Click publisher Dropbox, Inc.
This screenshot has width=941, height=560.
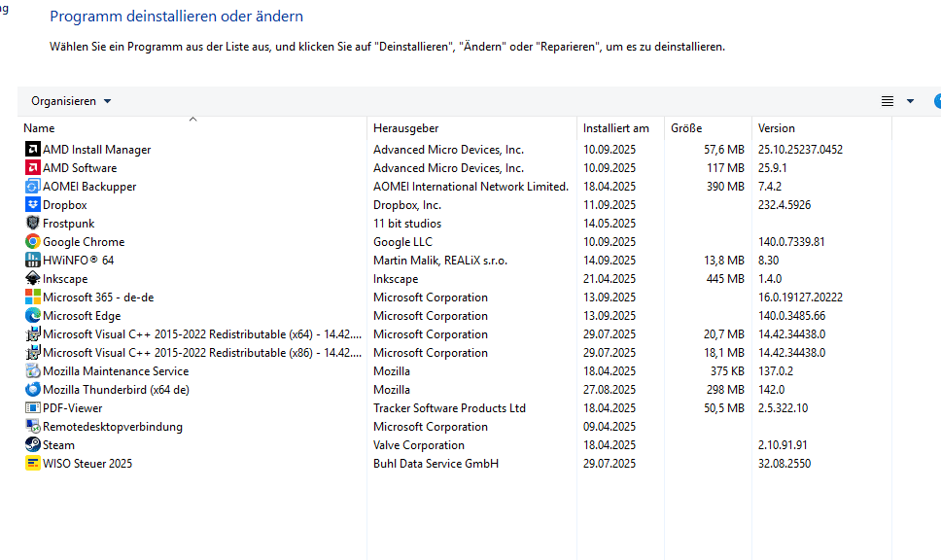[407, 205]
